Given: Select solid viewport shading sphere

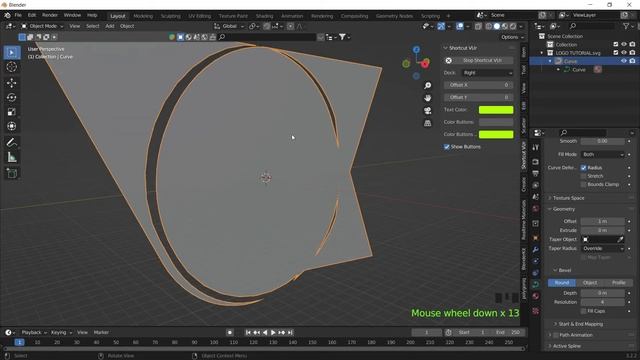Looking at the screenshot, I should (497, 26).
